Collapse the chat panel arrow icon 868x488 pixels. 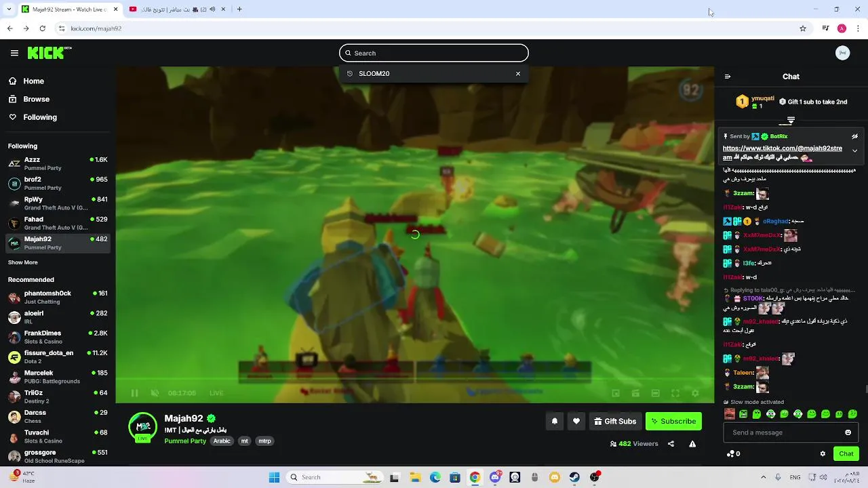tap(728, 77)
